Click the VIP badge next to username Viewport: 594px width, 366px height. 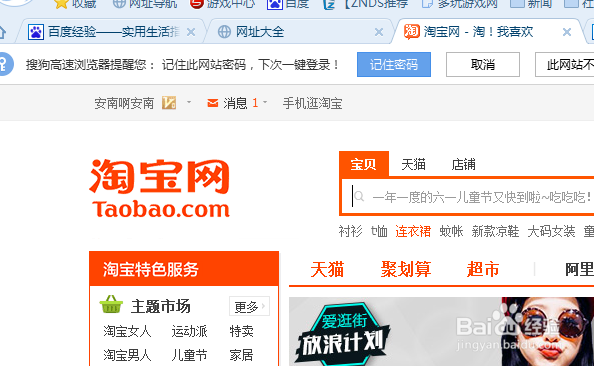click(x=169, y=103)
